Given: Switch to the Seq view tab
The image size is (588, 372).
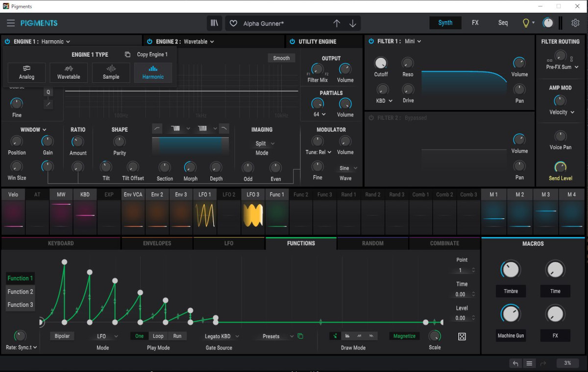Looking at the screenshot, I should (x=503, y=23).
